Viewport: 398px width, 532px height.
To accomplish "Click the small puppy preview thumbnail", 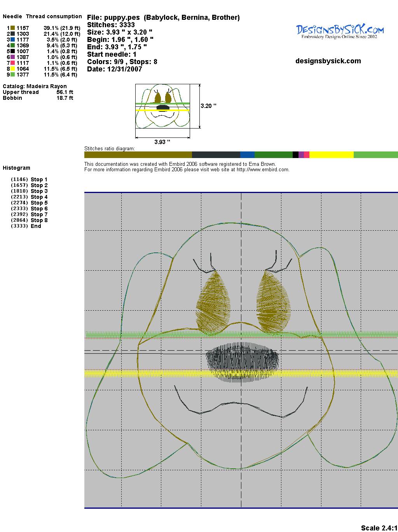I will [162, 106].
